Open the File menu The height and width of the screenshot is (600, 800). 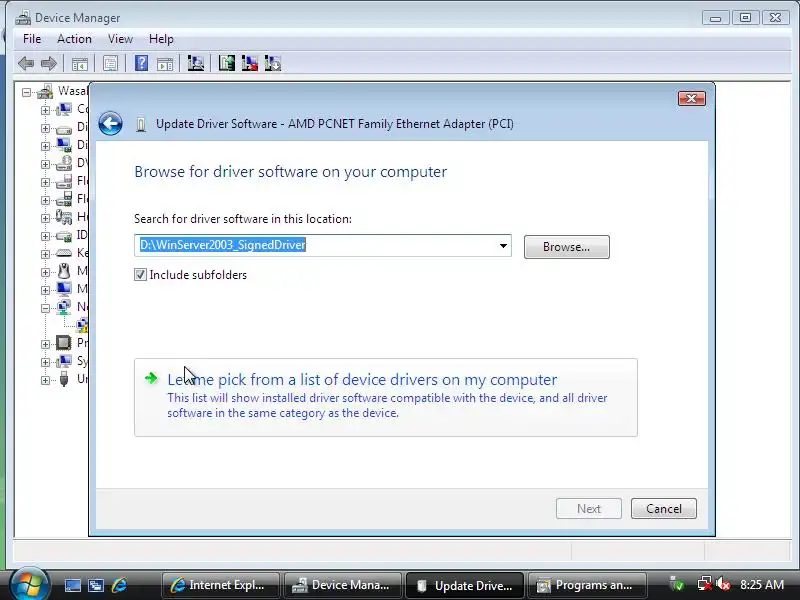pos(32,39)
